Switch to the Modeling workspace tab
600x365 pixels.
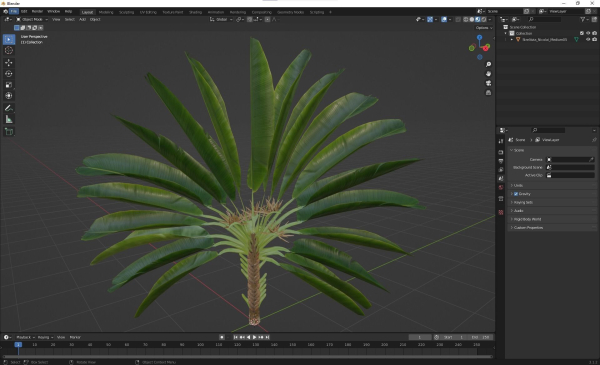pos(106,12)
